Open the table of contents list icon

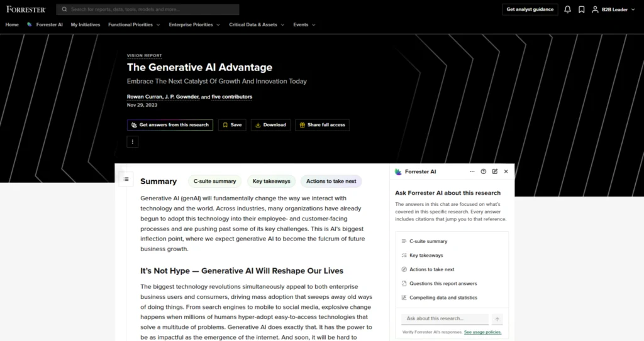126,180
